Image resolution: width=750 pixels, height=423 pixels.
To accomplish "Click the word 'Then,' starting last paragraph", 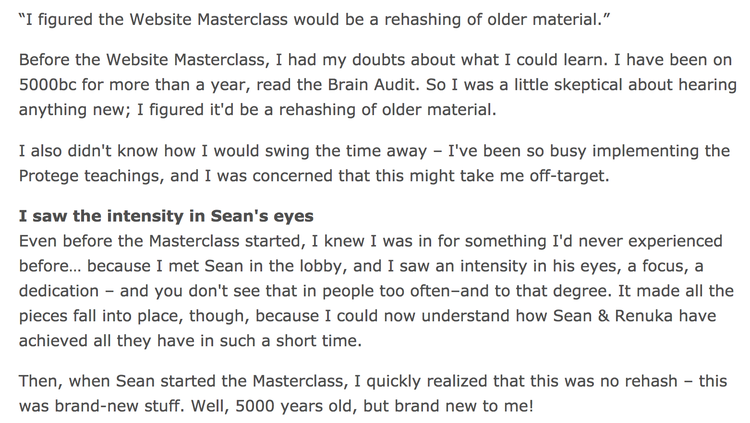I will point(41,381).
